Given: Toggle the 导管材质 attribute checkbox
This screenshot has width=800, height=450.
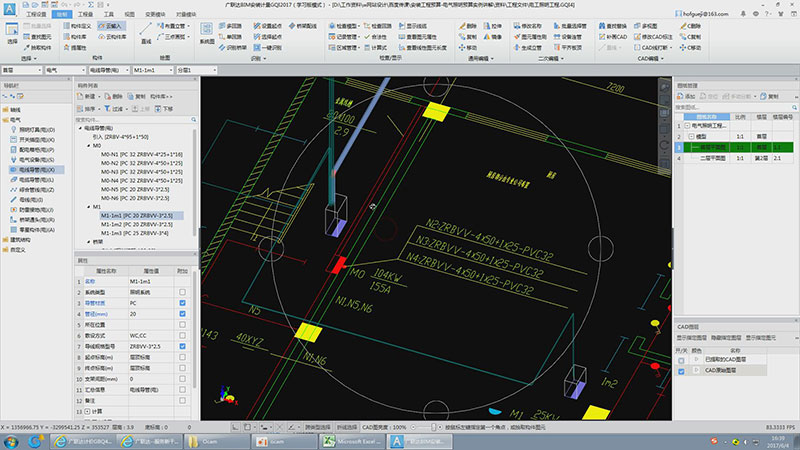Looking at the screenshot, I should (x=181, y=303).
